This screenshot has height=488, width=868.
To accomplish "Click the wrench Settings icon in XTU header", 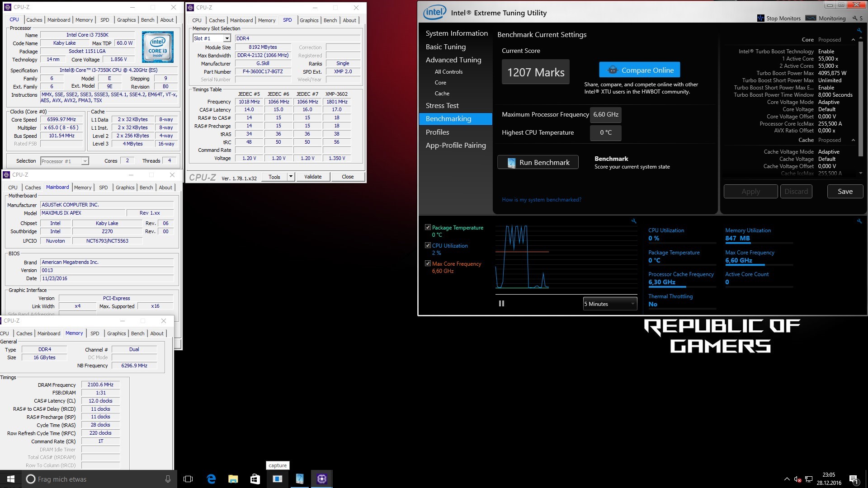I will pos(855,19).
